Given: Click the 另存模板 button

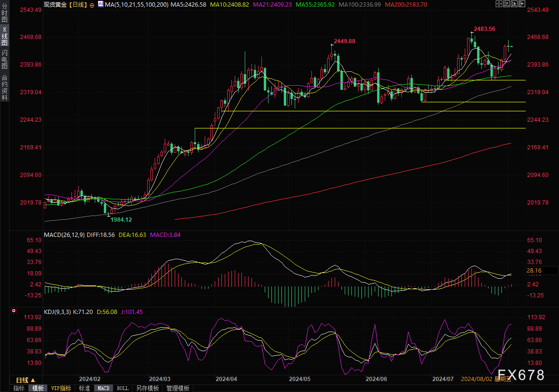Looking at the screenshot, I should (x=147, y=388).
